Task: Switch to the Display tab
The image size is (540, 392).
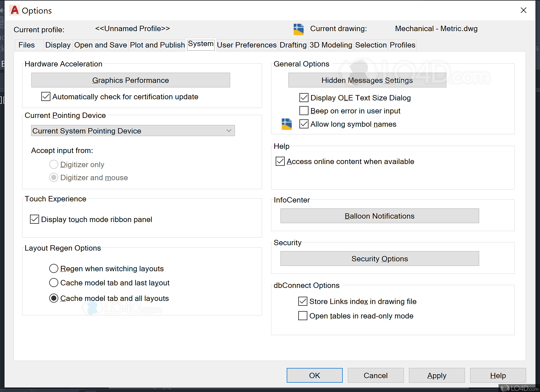Action: tap(58, 45)
